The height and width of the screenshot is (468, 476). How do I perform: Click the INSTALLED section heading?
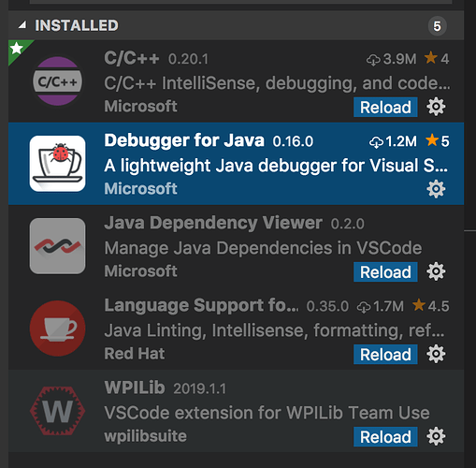click(77, 25)
